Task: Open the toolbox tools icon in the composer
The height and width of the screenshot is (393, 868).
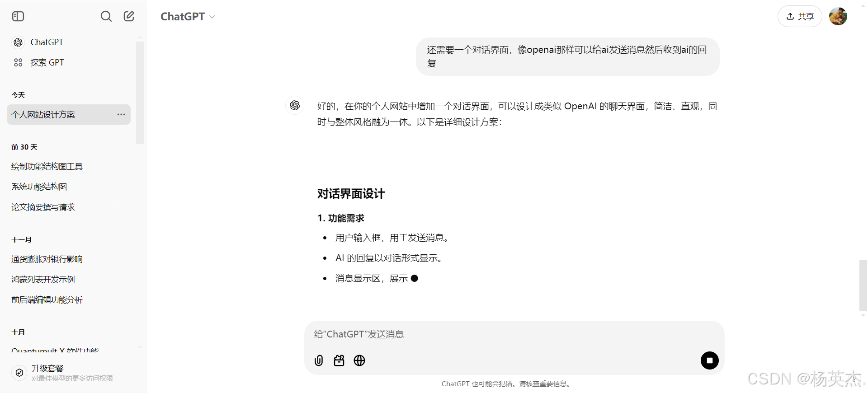Action: [x=339, y=360]
